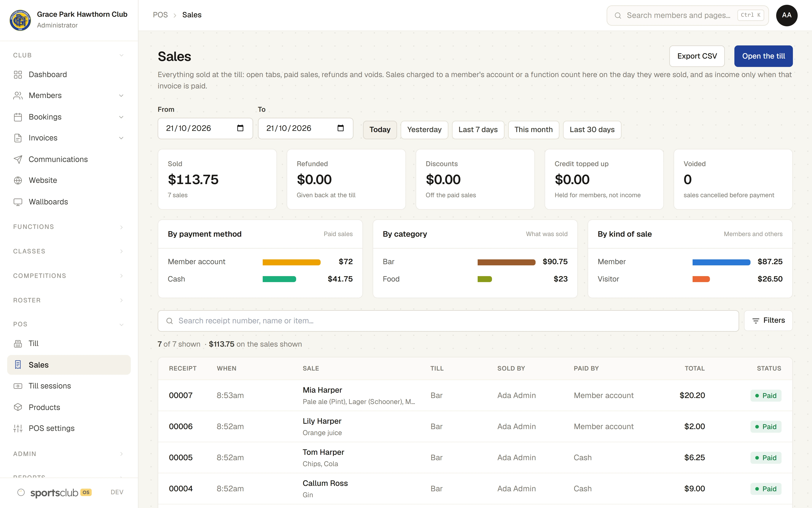Image resolution: width=812 pixels, height=508 pixels.
Task: Select the Last 7 days range
Action: click(x=478, y=130)
